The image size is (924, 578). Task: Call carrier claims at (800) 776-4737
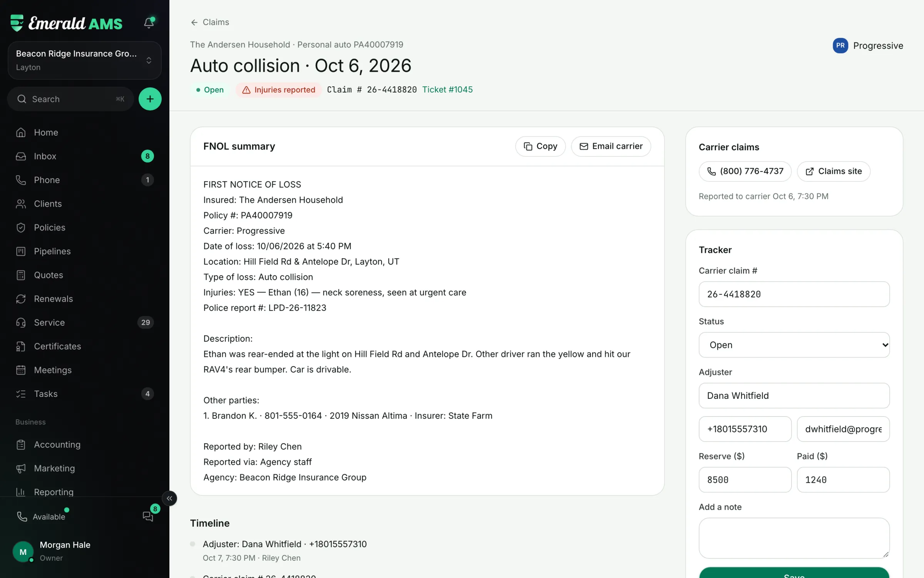click(x=745, y=171)
